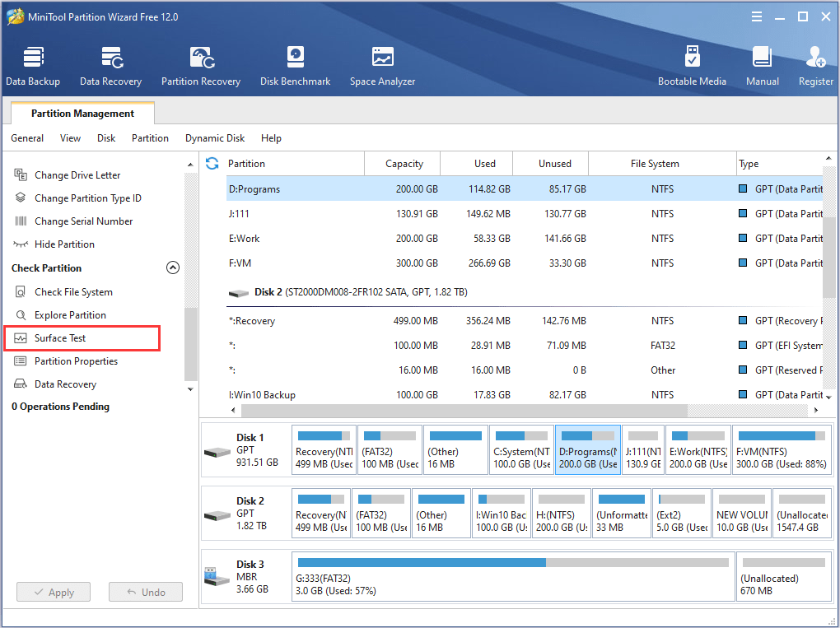Viewport: 840px width, 628px height.
Task: Collapse the Check Partition section
Action: [x=173, y=267]
